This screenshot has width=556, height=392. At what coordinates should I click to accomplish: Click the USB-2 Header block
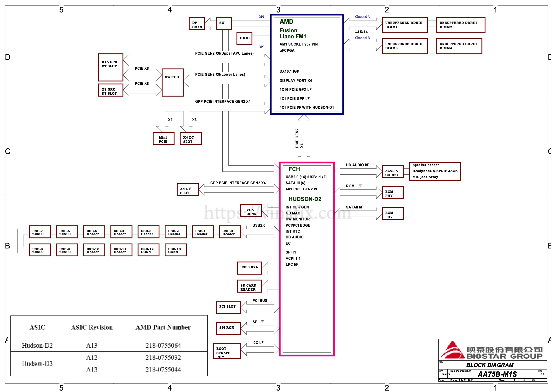[176, 232]
